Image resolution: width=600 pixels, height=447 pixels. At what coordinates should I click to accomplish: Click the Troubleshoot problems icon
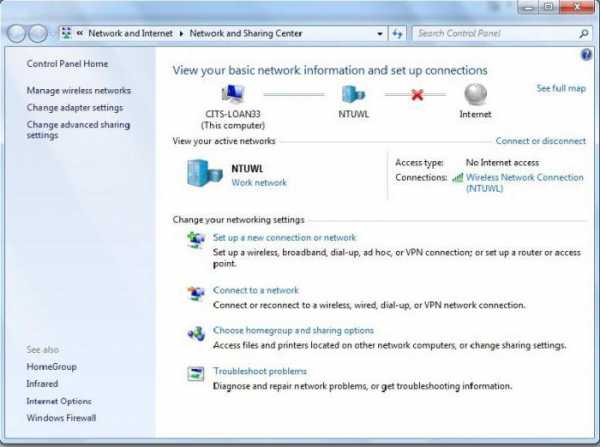coord(196,374)
